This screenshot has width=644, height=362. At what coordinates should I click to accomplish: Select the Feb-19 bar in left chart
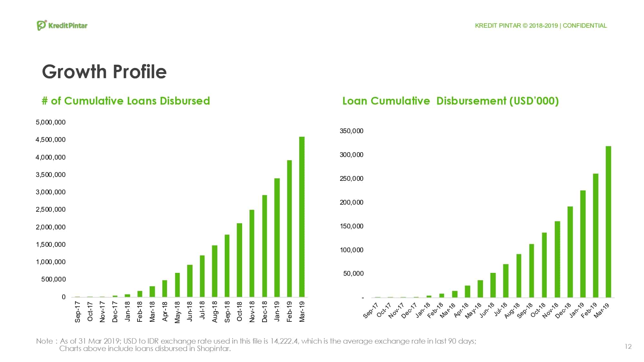coord(289,228)
